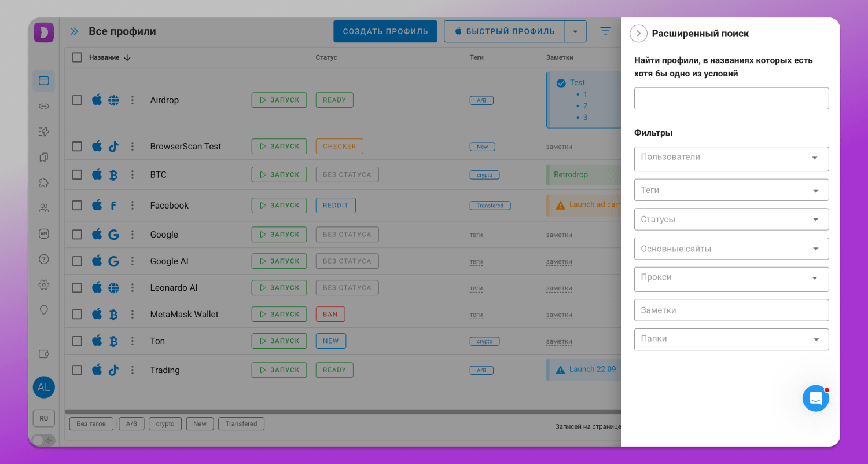Tick the Google AI profile checkbox
Screen dimensions: 868x464
coord(77,261)
